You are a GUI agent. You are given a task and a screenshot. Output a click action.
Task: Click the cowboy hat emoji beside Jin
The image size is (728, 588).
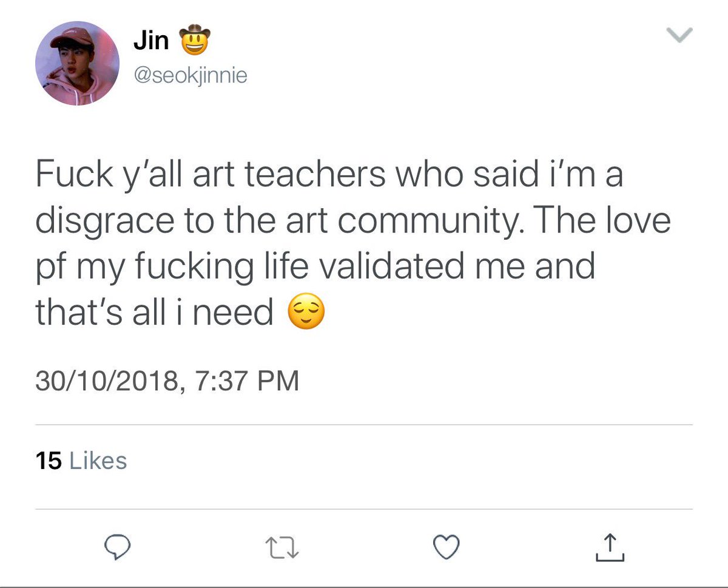coord(194,39)
